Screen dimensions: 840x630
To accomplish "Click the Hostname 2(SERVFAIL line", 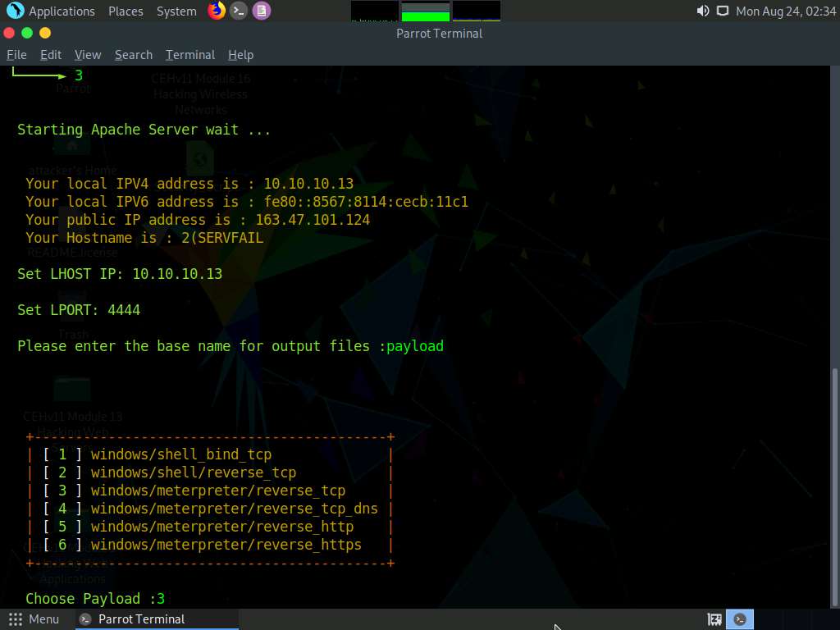I will 144,238.
